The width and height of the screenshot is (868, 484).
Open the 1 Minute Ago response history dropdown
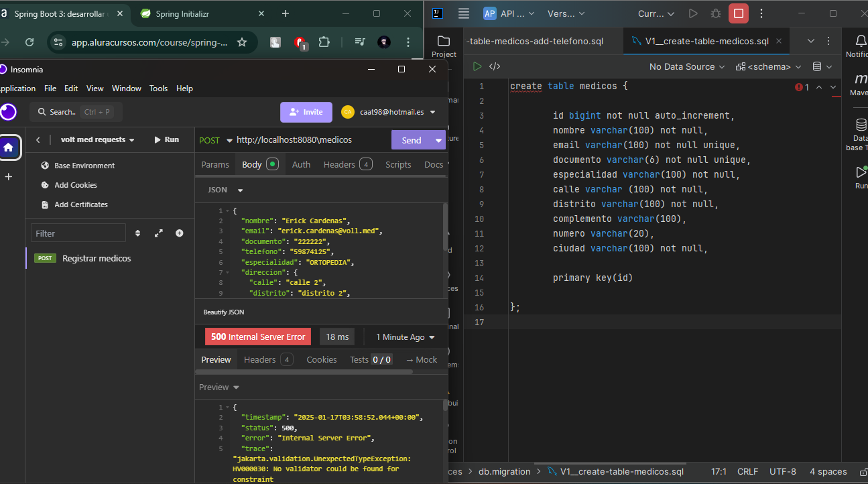(x=405, y=337)
